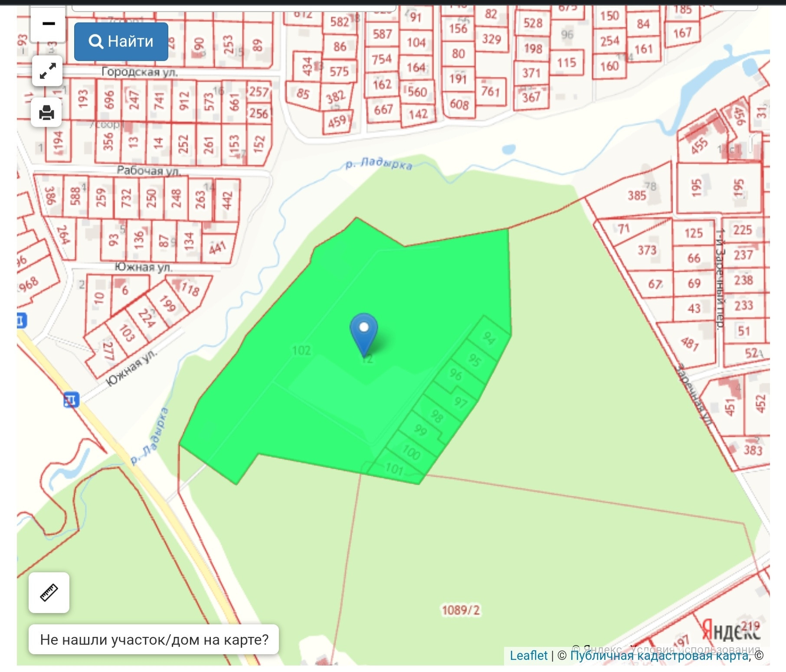Click parcel 560 at the top
The height and width of the screenshot is (672, 786).
417,92
